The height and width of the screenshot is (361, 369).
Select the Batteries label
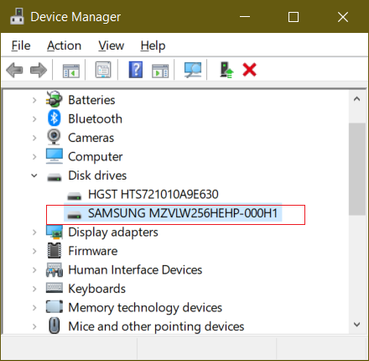coord(92,100)
